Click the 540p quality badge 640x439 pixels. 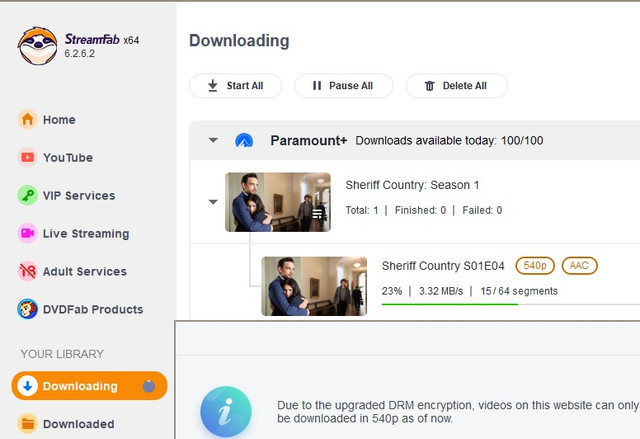pyautogui.click(x=535, y=266)
